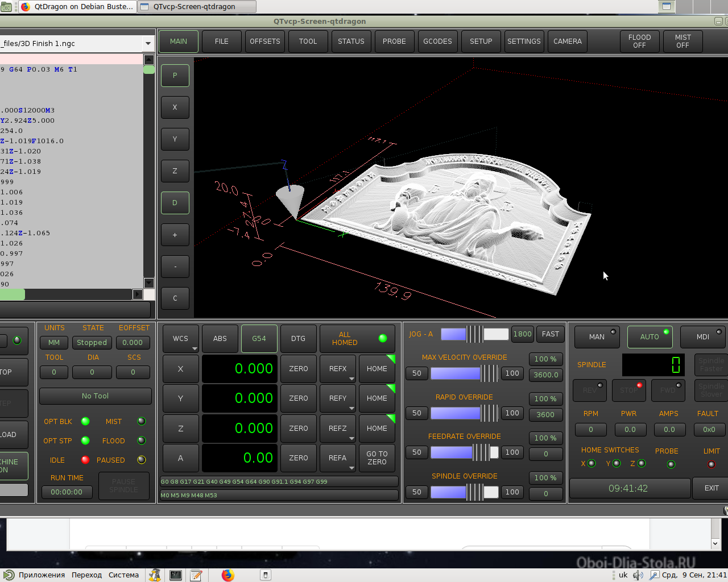The height and width of the screenshot is (582, 728).
Task: Expand the WCS dropdown button
Action: 195,348
